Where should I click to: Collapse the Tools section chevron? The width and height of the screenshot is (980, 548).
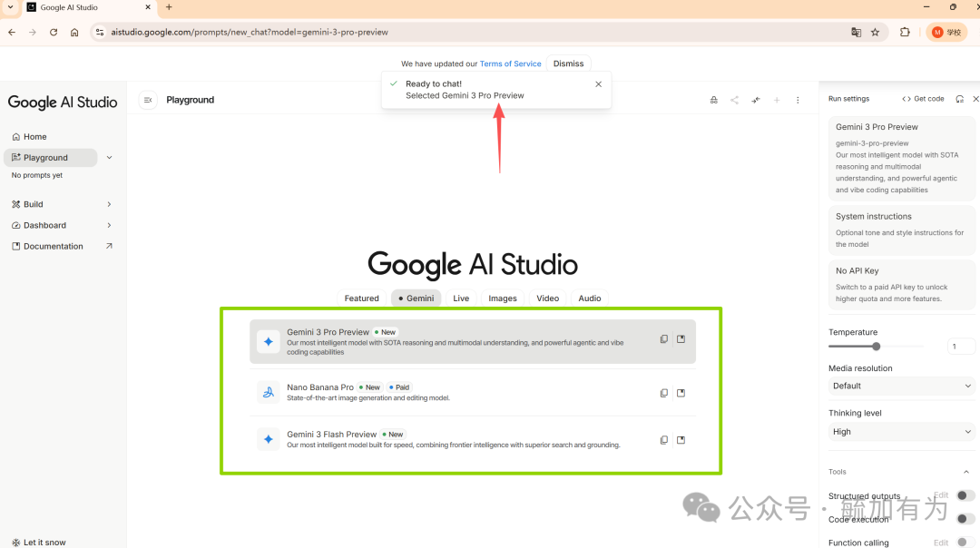965,472
